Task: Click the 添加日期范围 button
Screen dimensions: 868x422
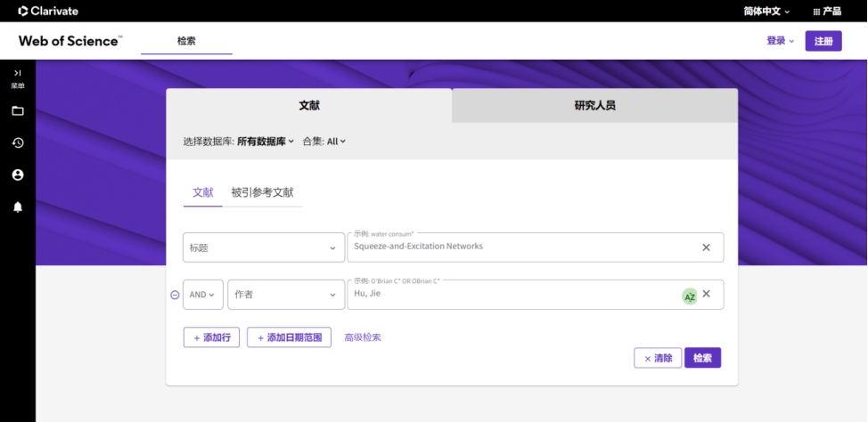Action: pyautogui.click(x=289, y=337)
